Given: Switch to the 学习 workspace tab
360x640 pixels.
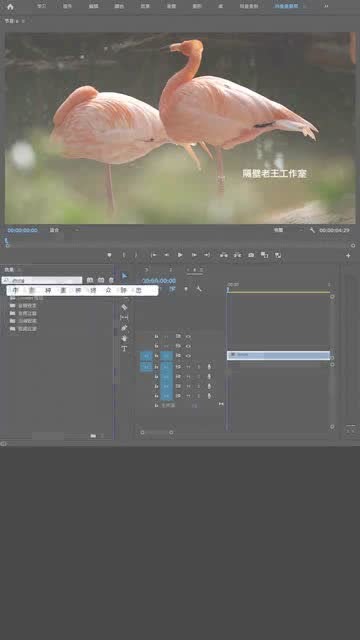Looking at the screenshot, I should click(41, 7).
